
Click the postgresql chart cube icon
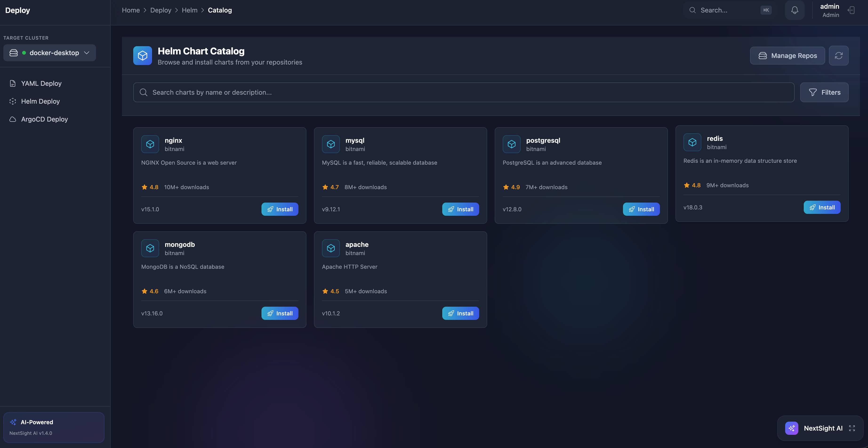[x=511, y=144]
